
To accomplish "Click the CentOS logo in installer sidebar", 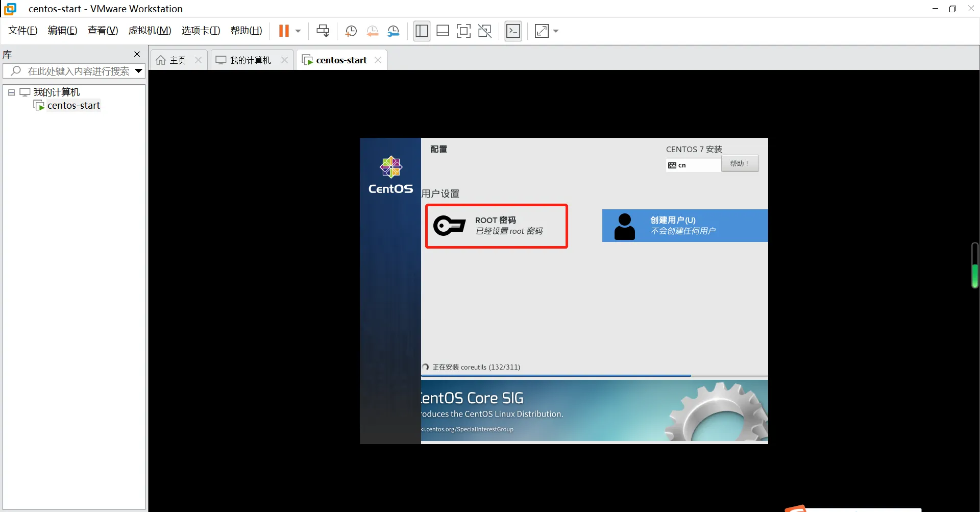I will coord(391,175).
